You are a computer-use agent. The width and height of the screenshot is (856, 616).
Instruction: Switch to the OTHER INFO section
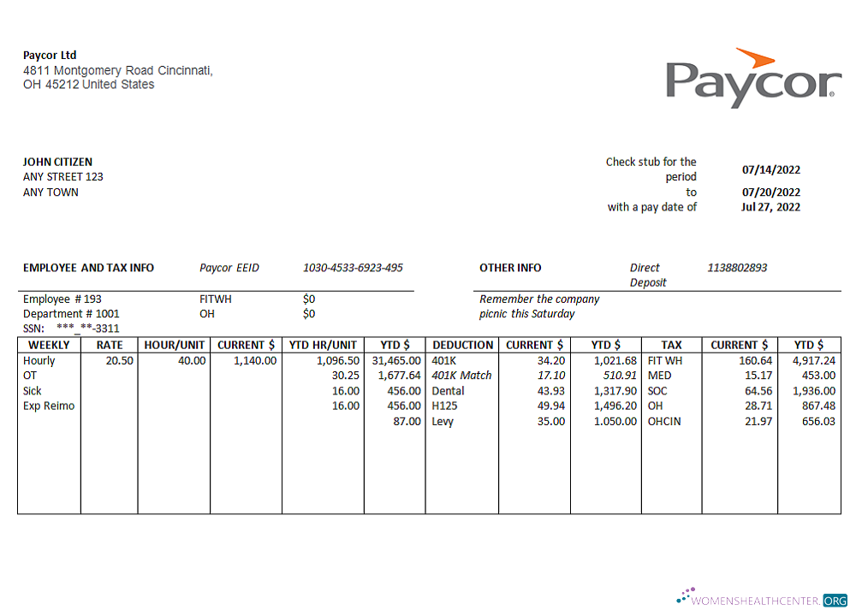coord(510,268)
